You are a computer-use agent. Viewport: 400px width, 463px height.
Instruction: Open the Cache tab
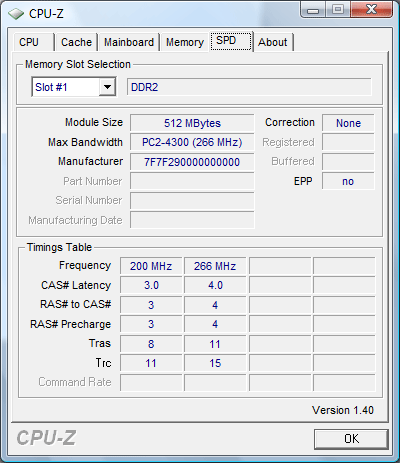pos(76,42)
